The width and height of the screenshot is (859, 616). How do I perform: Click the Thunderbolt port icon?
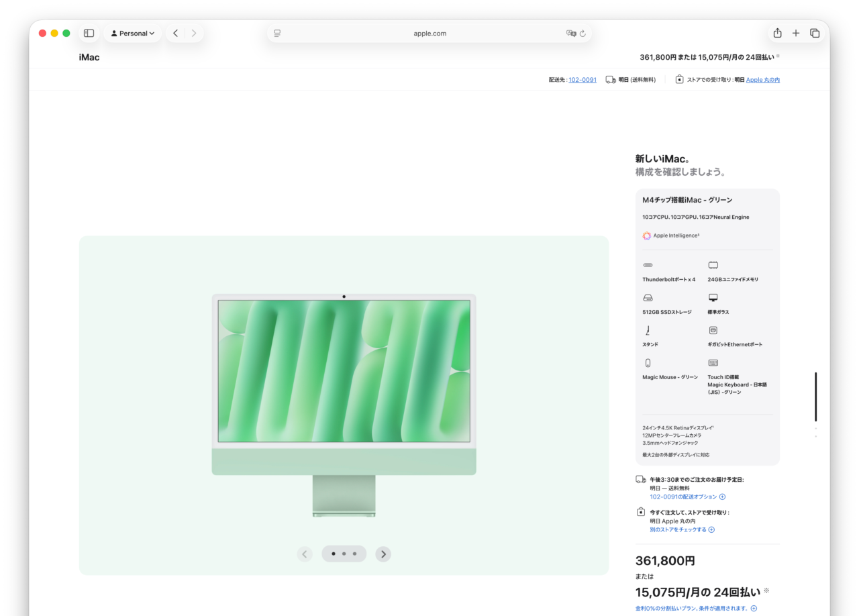pos(648,265)
